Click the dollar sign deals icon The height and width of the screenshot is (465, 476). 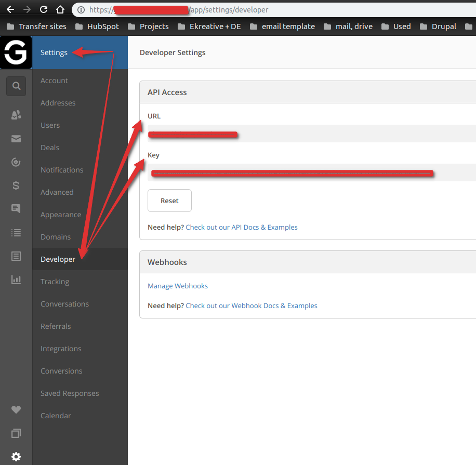pos(16,185)
